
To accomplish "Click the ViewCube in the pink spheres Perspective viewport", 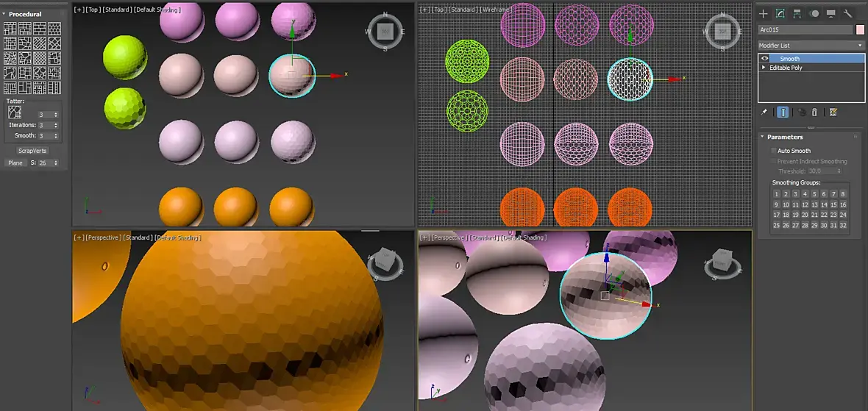I will click(723, 260).
